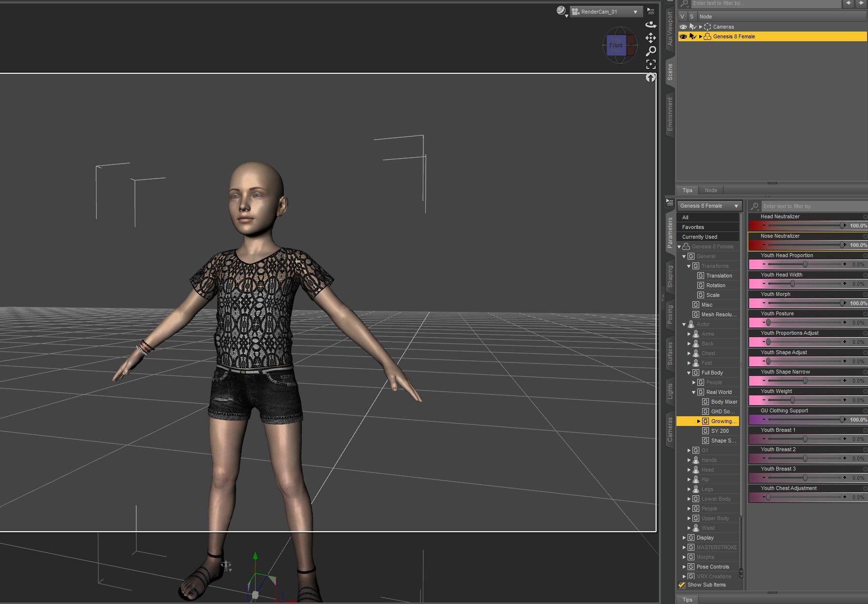This screenshot has height=604, width=868.
Task: Toggle visibility of Cameras group
Action: (683, 27)
